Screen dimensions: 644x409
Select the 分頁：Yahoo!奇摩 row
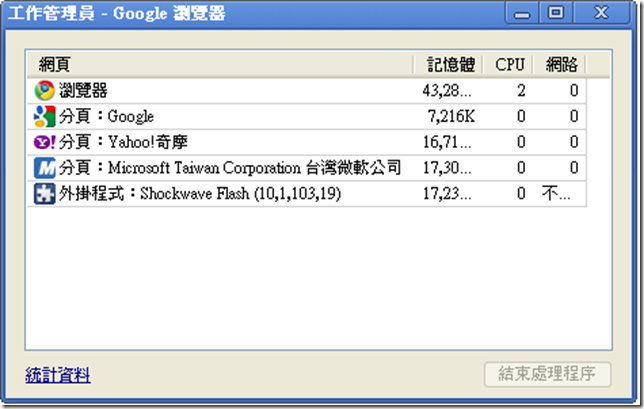307,142
